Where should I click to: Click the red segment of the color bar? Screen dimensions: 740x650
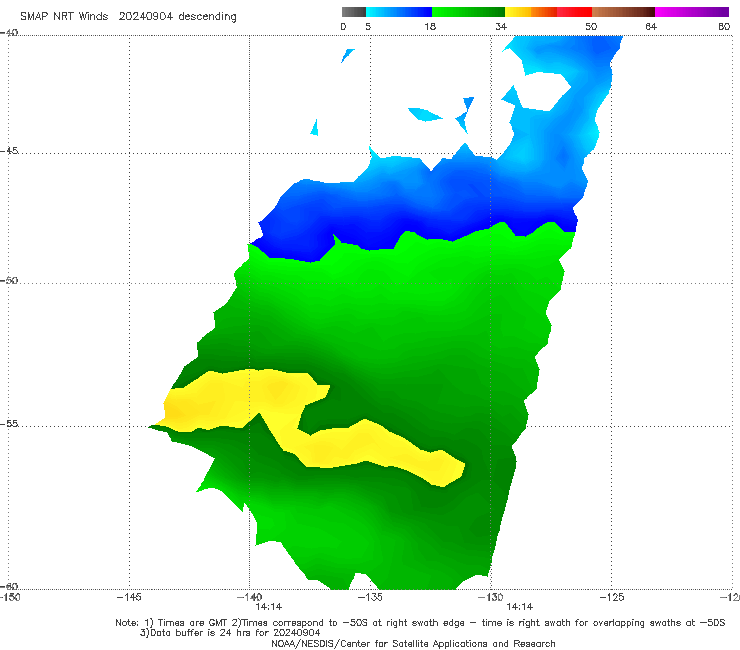pyautogui.click(x=574, y=12)
